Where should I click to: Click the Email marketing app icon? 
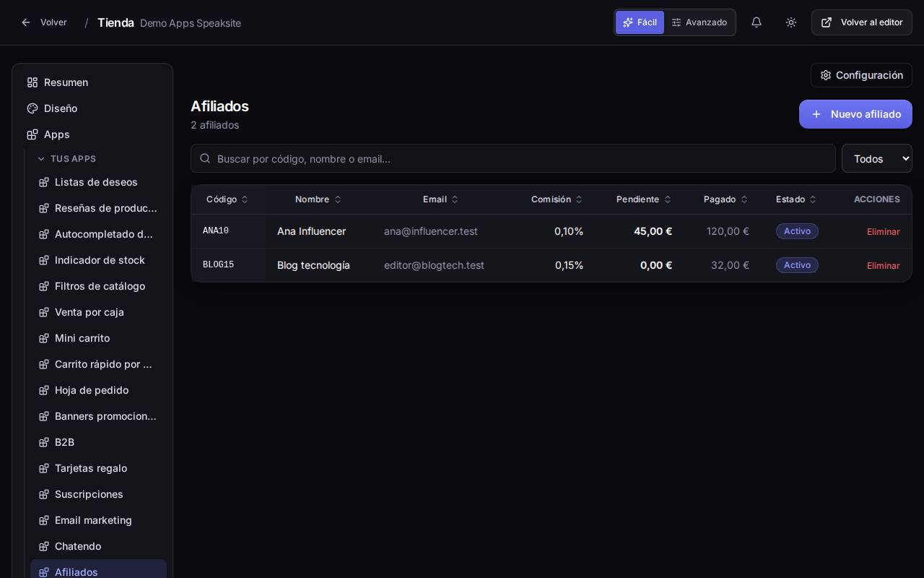(43, 520)
